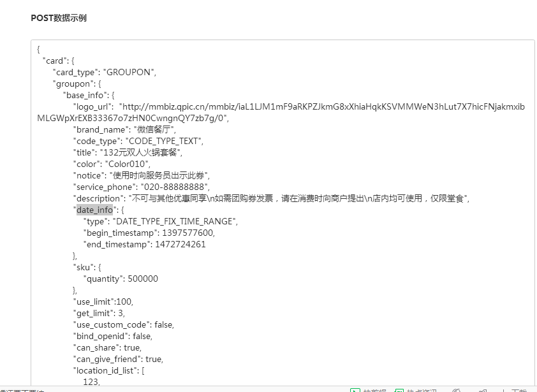Click the thumbs-up icon near 下载

point(483,389)
